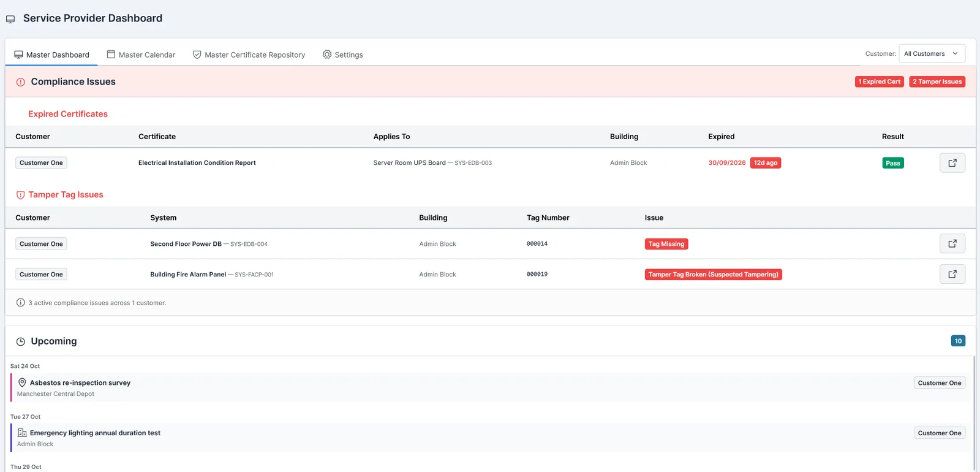
Task: Click tag number 000014
Action: point(537,244)
